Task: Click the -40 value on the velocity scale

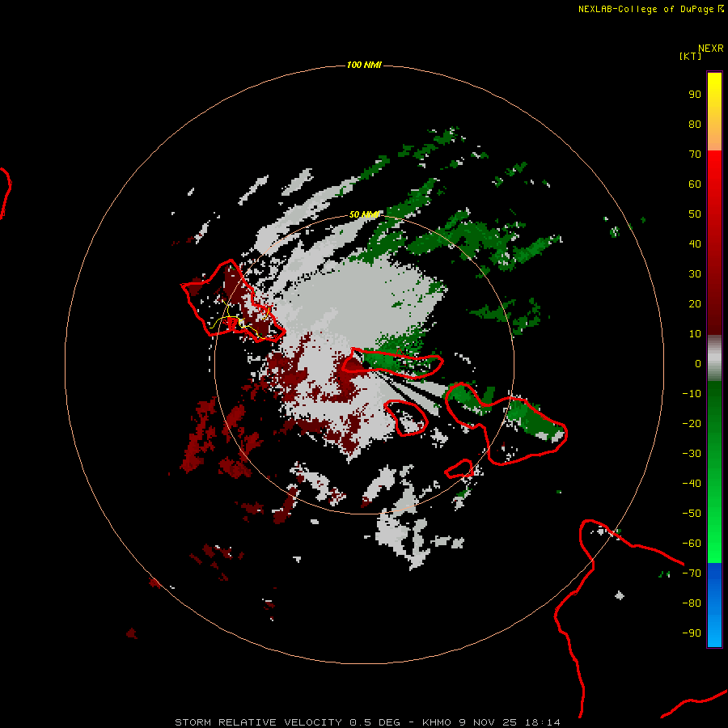Action: point(692,484)
